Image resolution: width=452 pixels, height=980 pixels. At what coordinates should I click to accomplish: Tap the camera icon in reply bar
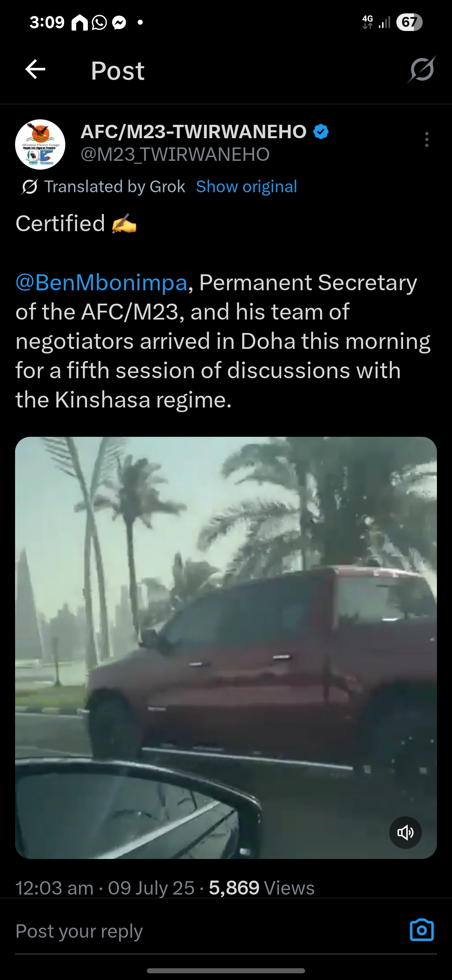(422, 930)
